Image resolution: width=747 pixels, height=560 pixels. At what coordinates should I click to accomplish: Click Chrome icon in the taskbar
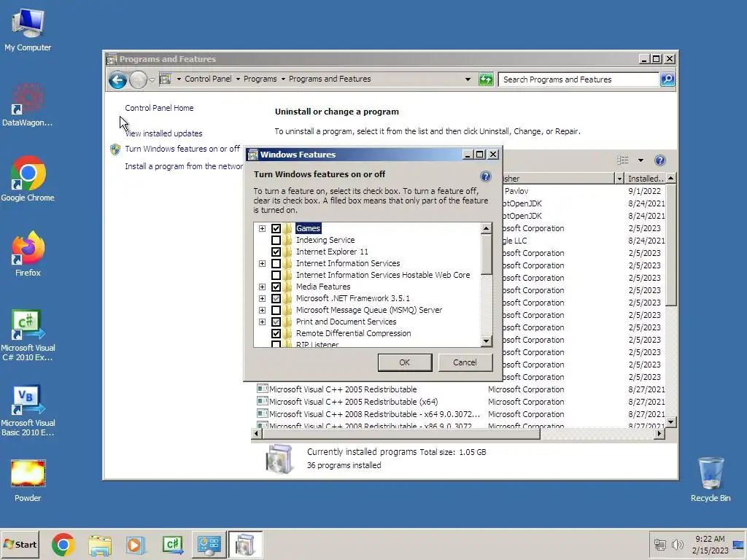[63, 545]
